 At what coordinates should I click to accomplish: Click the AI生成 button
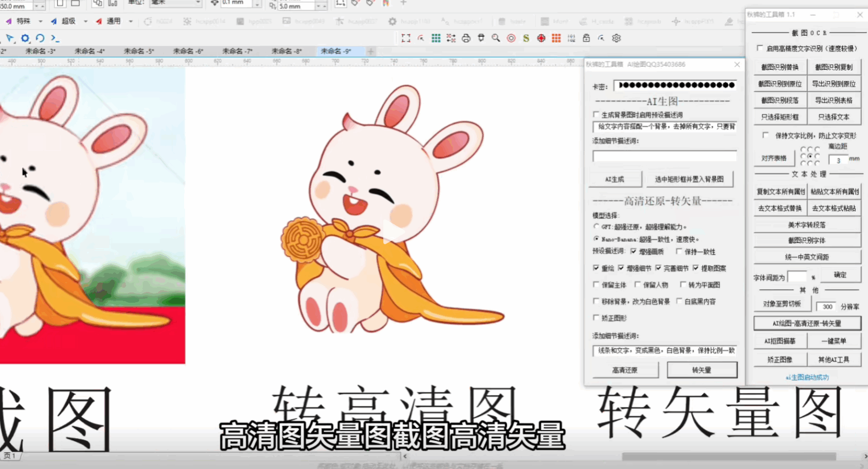coord(615,179)
